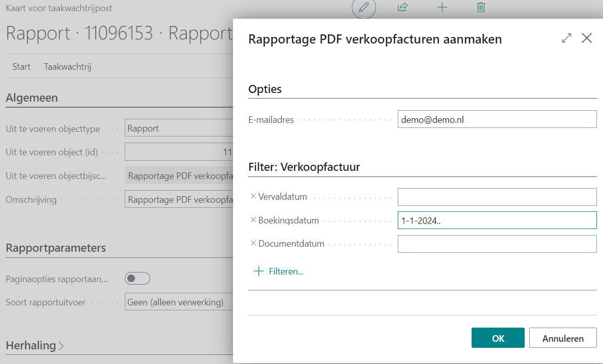Open the Start menu tab
603x364 pixels.
coord(21,67)
